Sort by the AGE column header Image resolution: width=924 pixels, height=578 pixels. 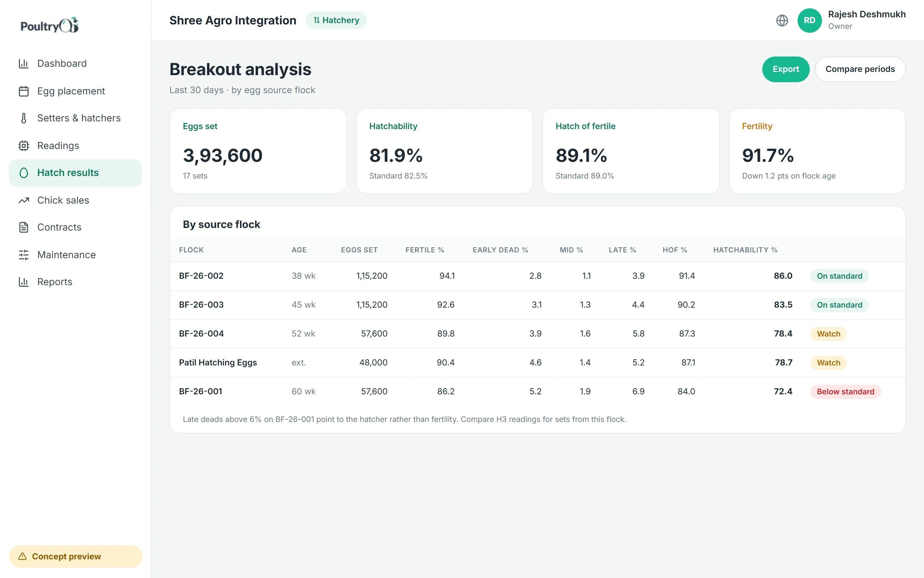coord(299,250)
